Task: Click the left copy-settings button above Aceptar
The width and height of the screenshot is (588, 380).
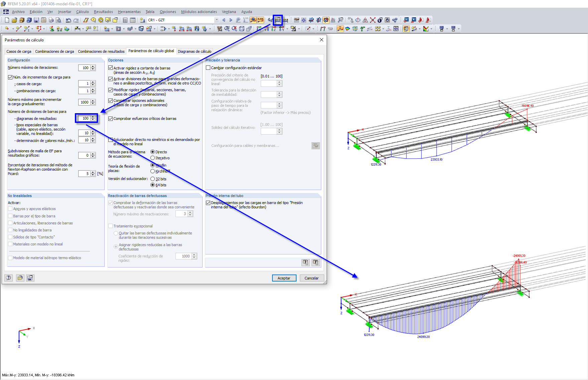Action: 306,262
